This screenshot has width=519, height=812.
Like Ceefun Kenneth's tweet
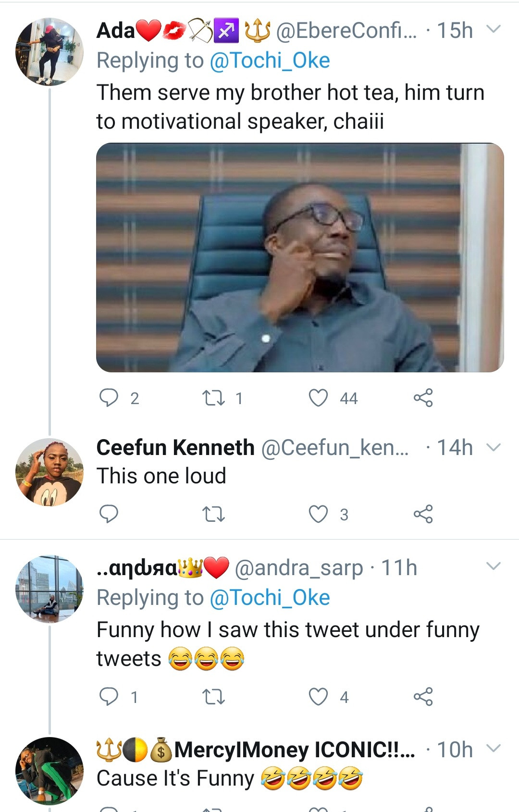pos(318,514)
